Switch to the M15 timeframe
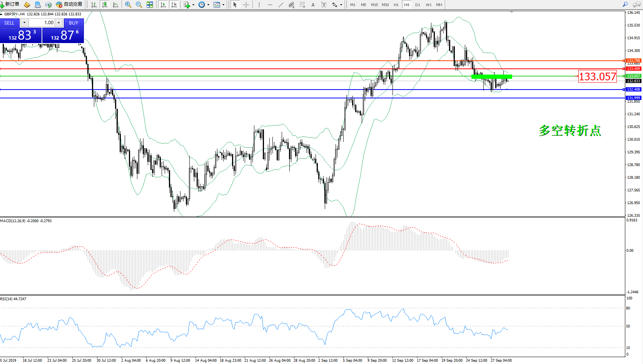 click(x=374, y=5)
